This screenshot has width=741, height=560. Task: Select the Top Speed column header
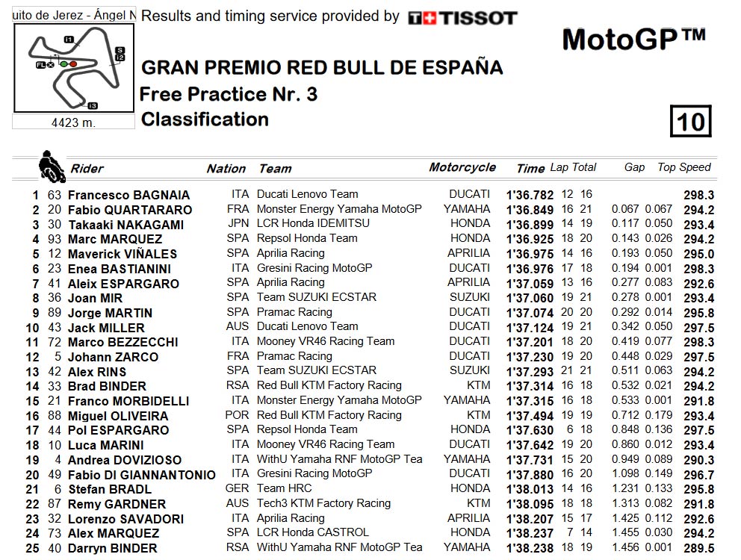coord(683,167)
